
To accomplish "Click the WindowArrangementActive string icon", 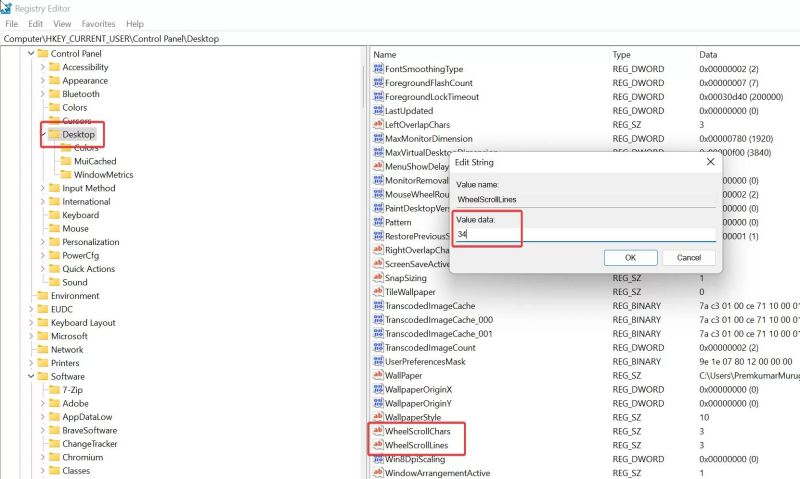I will tap(378, 473).
